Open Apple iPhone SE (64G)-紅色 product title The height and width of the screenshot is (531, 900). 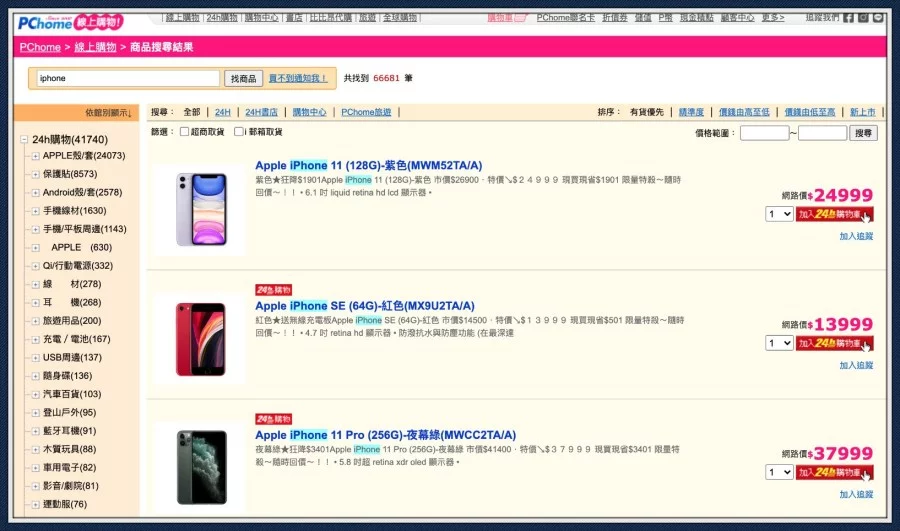[x=365, y=306]
